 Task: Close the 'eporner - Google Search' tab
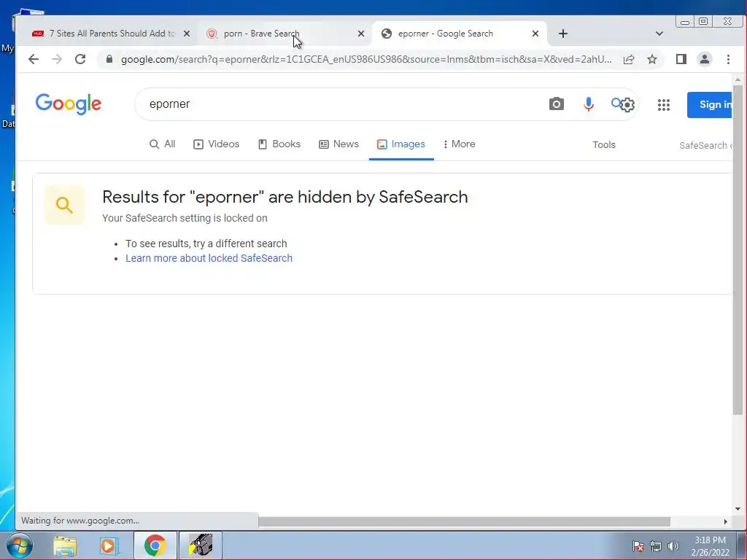coord(535,34)
